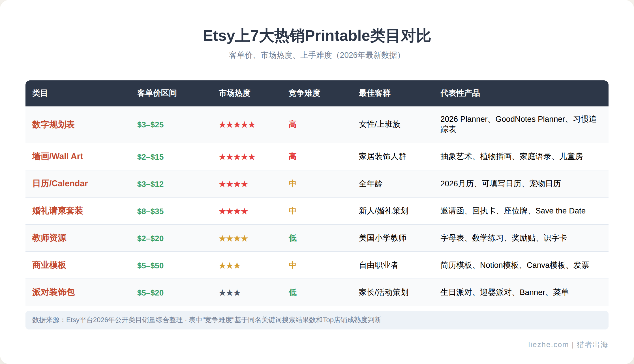The height and width of the screenshot is (364, 634).
Task: Click the five-star rating in 数字规划表 row
Action: 237,125
